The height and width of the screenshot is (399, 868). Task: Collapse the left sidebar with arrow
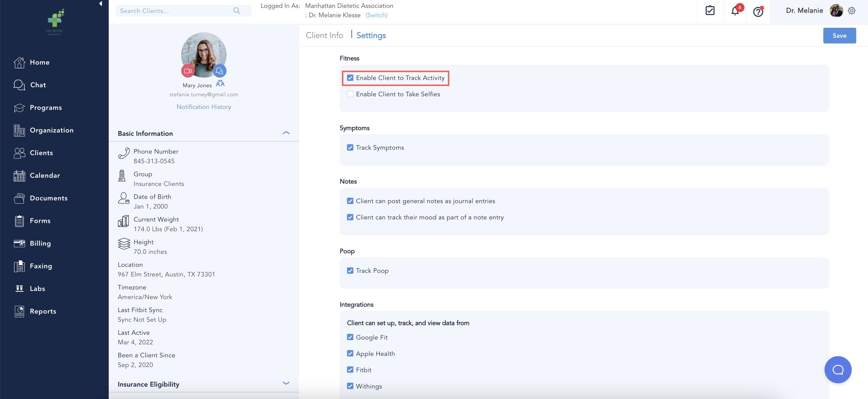(100, 4)
